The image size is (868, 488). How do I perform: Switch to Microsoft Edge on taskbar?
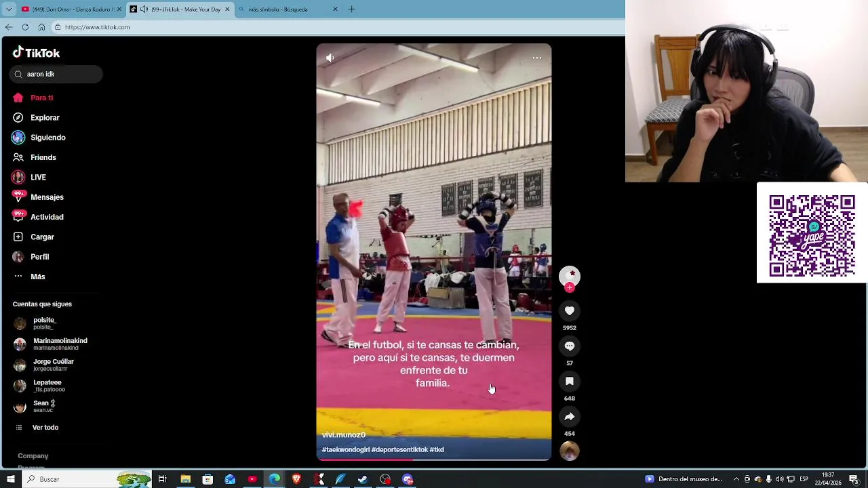click(275, 479)
